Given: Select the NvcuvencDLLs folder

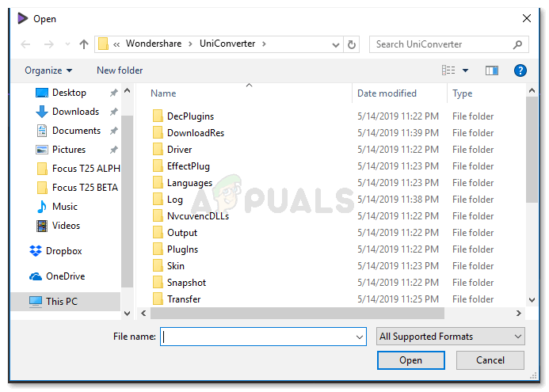Looking at the screenshot, I should (198, 216).
